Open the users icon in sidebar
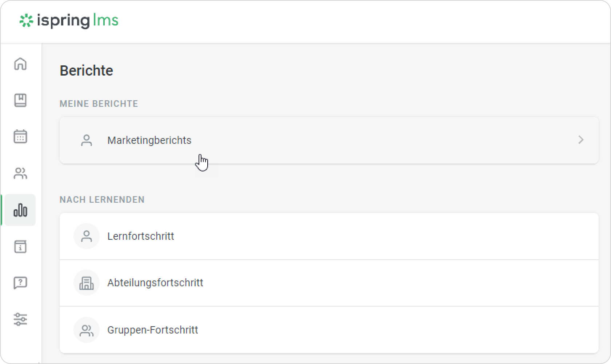The height and width of the screenshot is (364, 611). (20, 173)
